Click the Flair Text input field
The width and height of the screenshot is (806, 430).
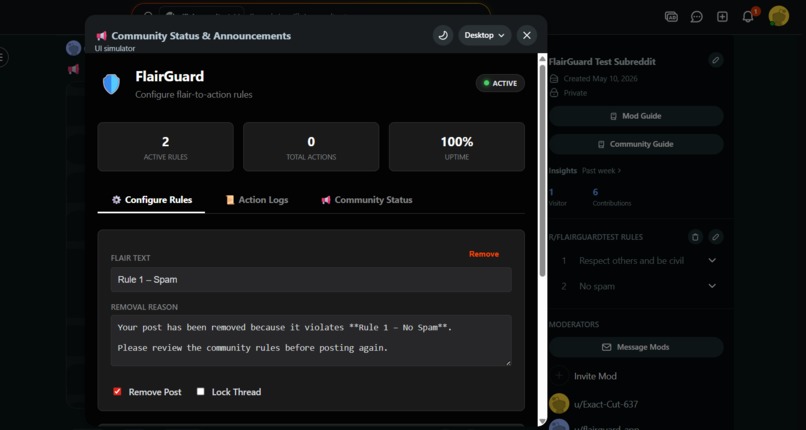pyautogui.click(x=311, y=279)
